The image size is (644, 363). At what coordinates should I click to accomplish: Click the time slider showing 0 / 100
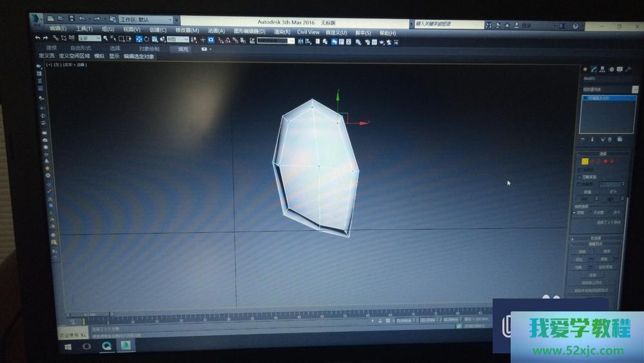tap(90, 314)
